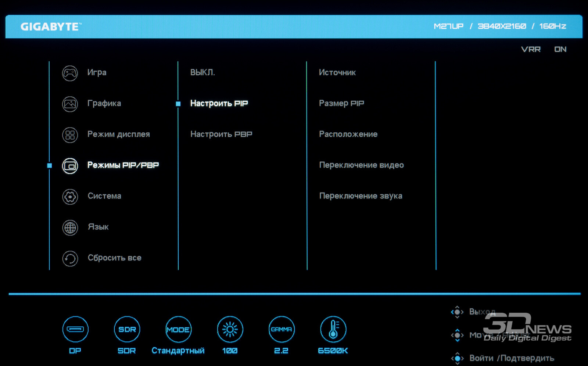
Task: Open the Режим дисплея grid icon
Action: 70,135
